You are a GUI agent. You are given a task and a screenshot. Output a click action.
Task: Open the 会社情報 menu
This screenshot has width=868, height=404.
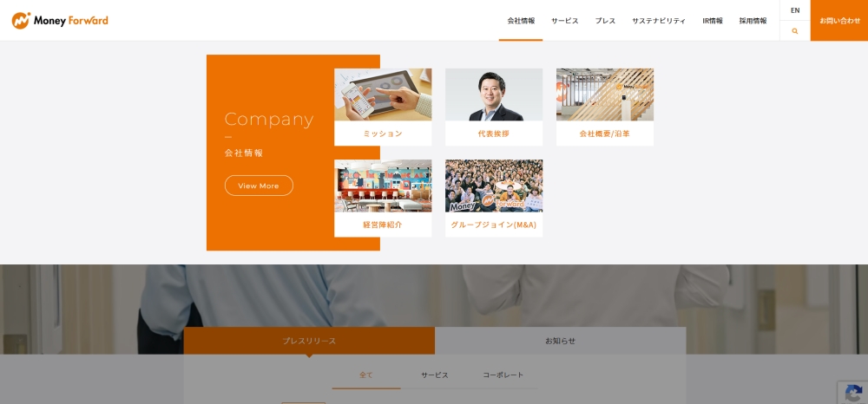(x=521, y=21)
